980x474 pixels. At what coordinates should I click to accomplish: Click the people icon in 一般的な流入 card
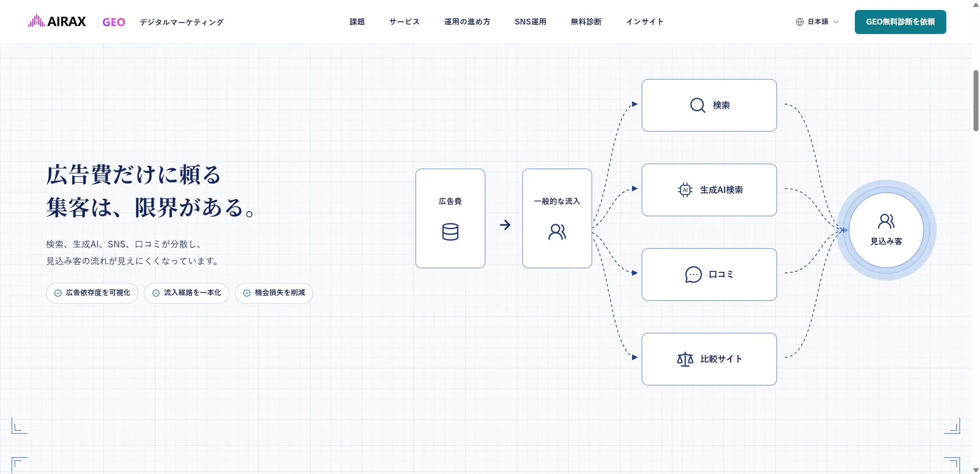click(x=557, y=232)
